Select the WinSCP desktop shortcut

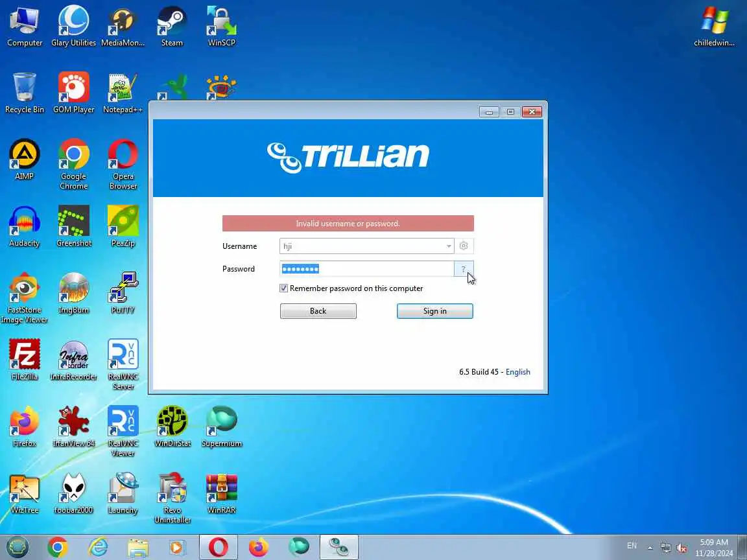(x=222, y=26)
